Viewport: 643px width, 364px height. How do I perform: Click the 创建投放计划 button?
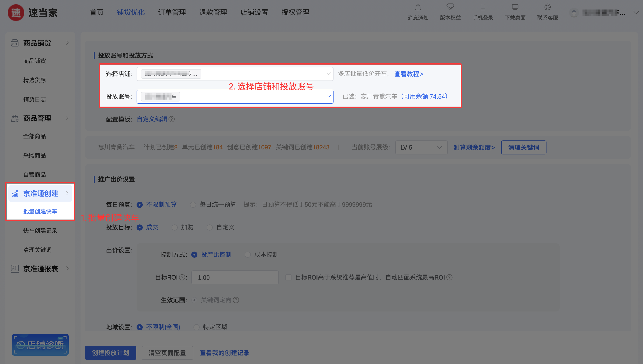point(110,353)
